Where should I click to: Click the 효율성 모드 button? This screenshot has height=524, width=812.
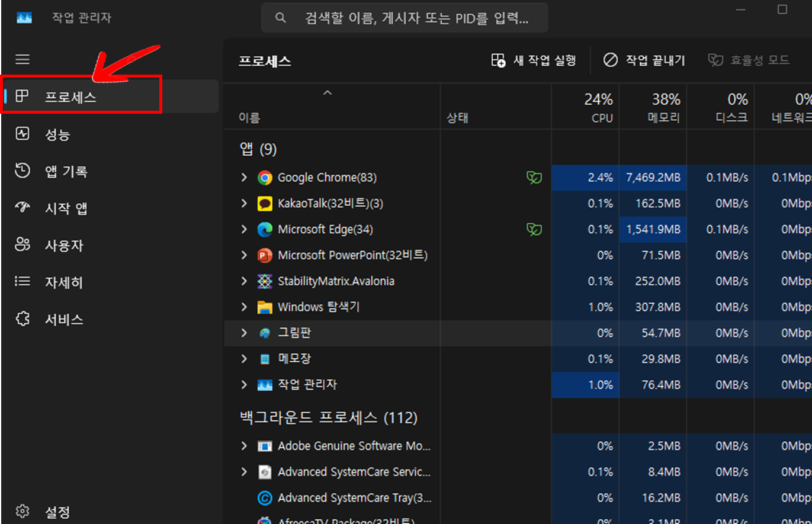click(x=749, y=60)
